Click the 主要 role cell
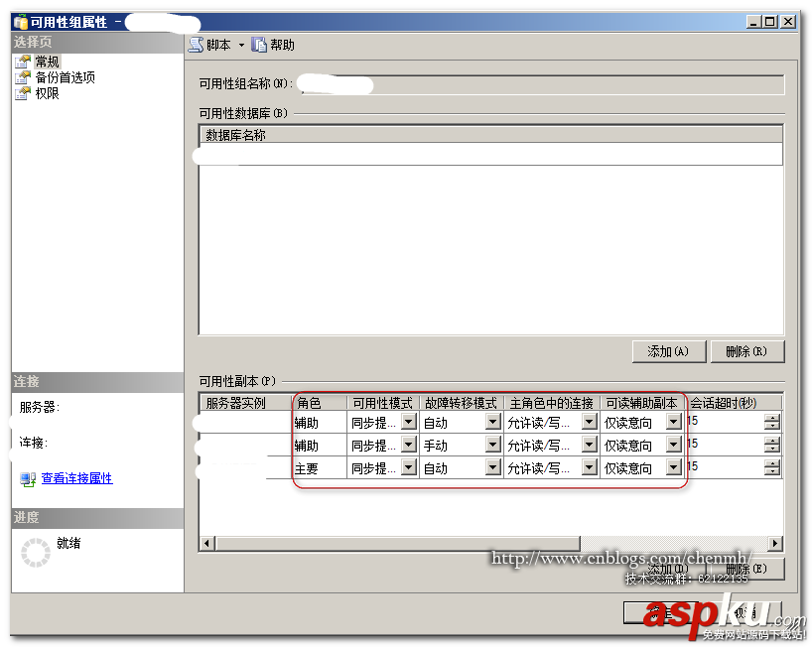The width and height of the screenshot is (812, 647). 320,468
